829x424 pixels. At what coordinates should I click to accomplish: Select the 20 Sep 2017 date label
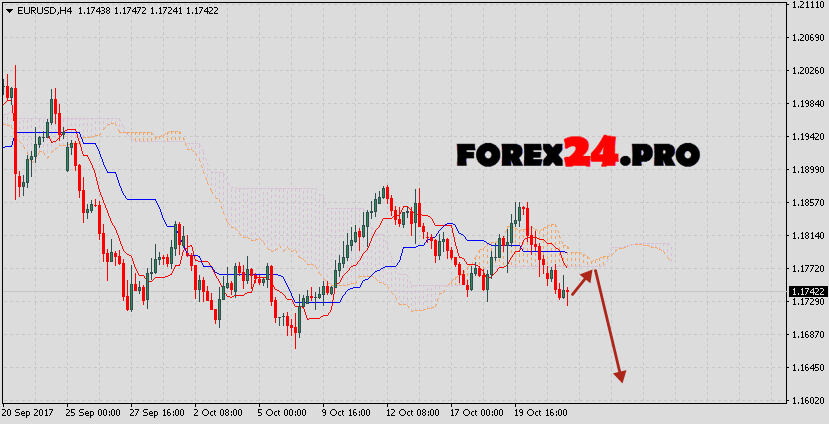tap(29, 412)
